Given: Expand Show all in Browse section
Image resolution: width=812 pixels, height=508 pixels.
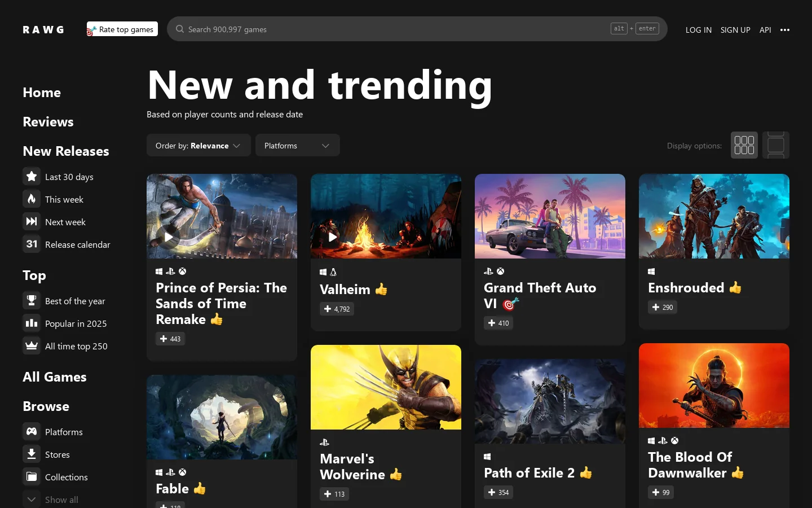Looking at the screenshot, I should tap(50, 500).
